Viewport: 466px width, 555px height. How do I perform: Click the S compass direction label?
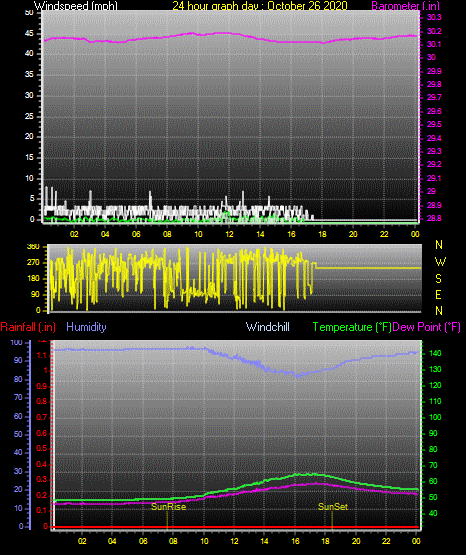point(438,279)
